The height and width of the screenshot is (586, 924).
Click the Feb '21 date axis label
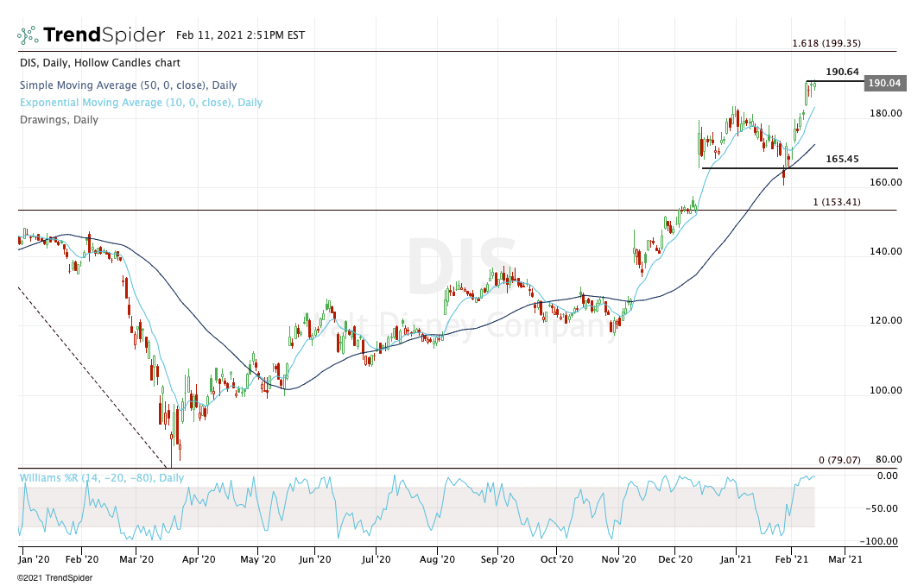tap(791, 559)
